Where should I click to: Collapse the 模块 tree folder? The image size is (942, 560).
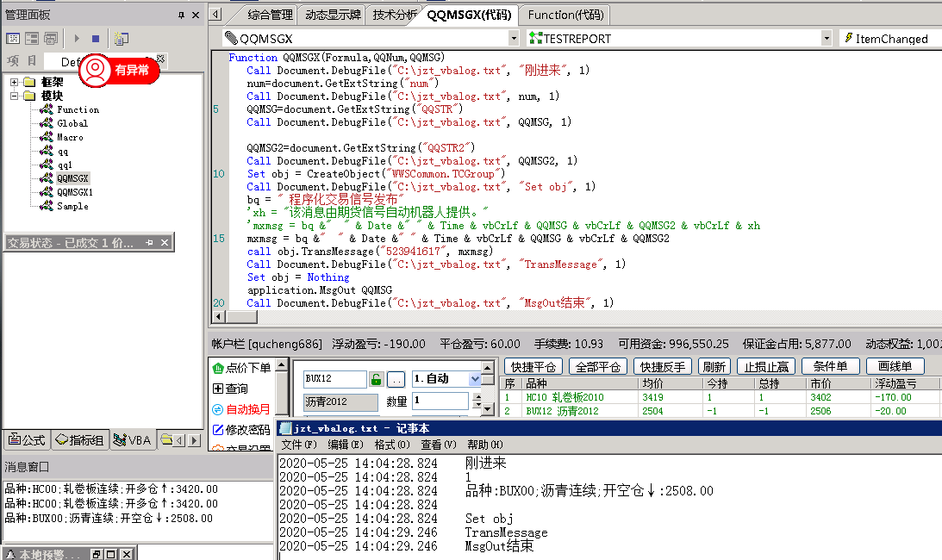tap(14, 96)
